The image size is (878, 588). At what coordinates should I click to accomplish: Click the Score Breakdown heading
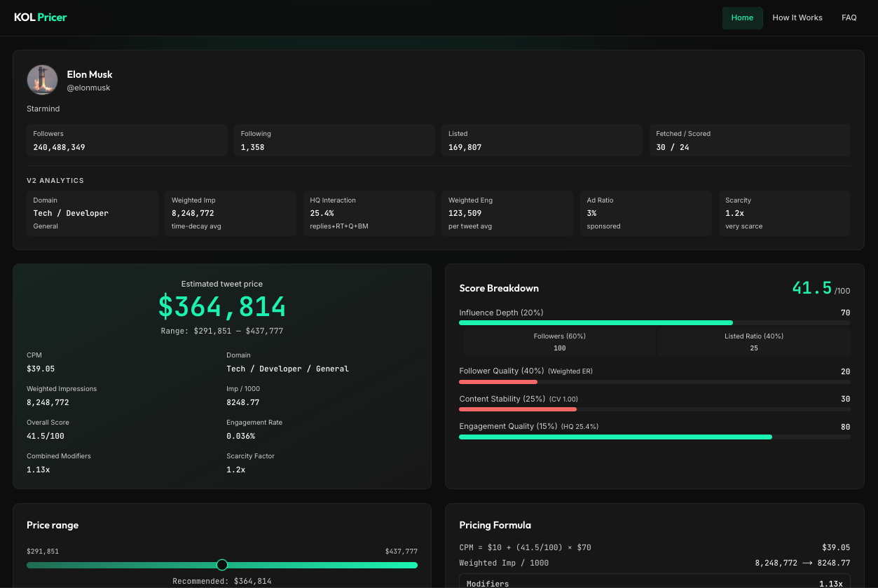coord(499,288)
